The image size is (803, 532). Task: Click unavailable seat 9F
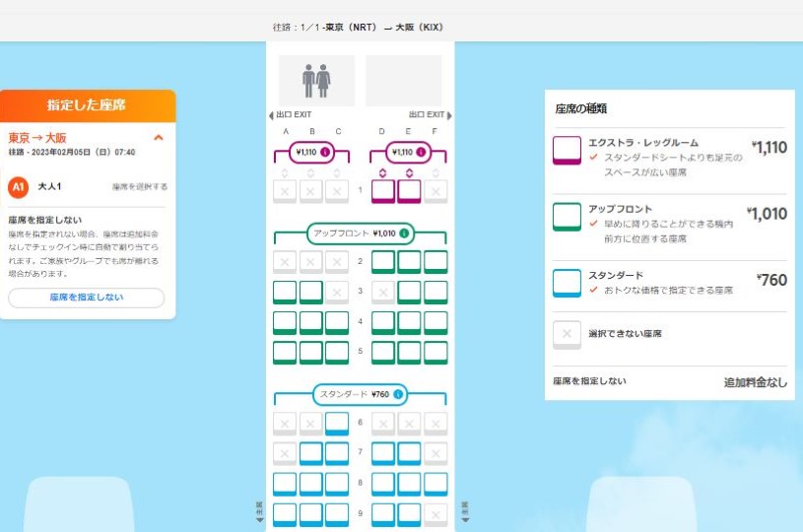pyautogui.click(x=435, y=515)
